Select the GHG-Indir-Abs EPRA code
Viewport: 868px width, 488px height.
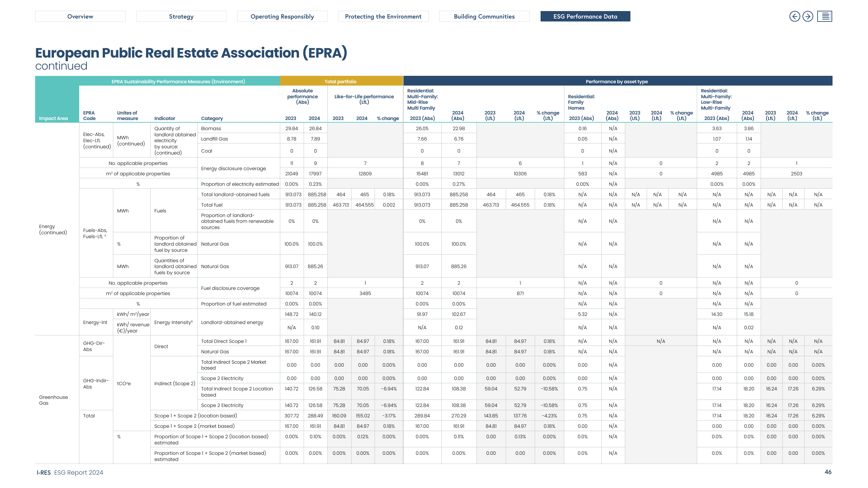pyautogui.click(x=96, y=384)
